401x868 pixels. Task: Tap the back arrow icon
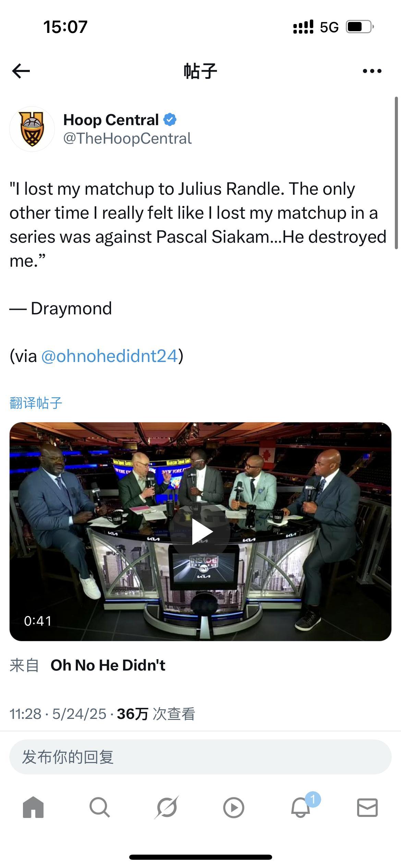point(21,71)
